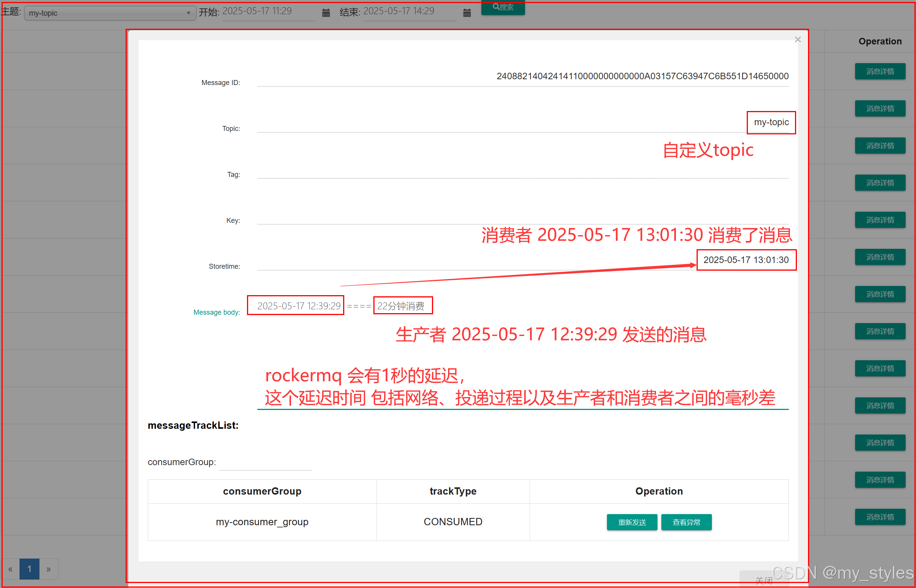This screenshot has width=916, height=588.
Task: Click the view exception button
Action: (686, 522)
